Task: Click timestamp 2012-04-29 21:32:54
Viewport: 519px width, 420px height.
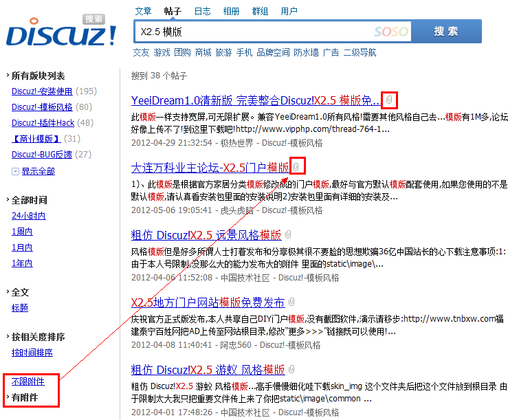Action: click(171, 143)
